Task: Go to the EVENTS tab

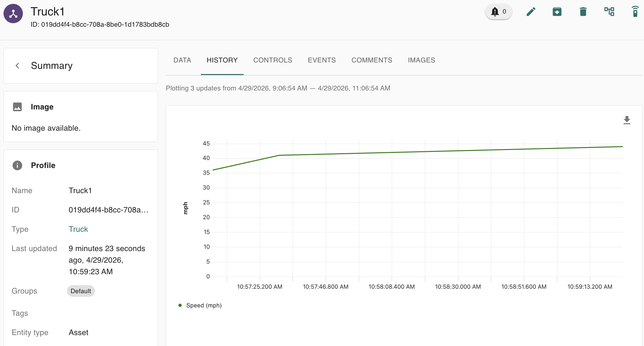Action: coord(322,60)
